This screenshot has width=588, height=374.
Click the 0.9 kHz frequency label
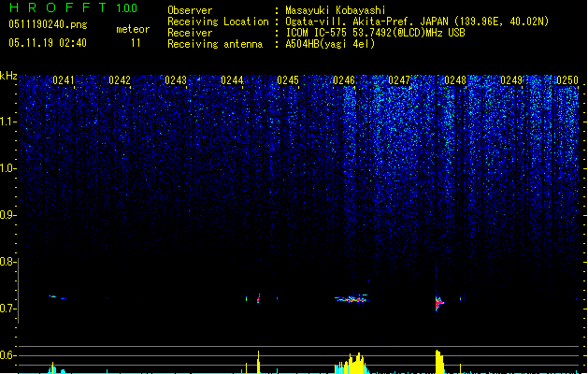7,215
